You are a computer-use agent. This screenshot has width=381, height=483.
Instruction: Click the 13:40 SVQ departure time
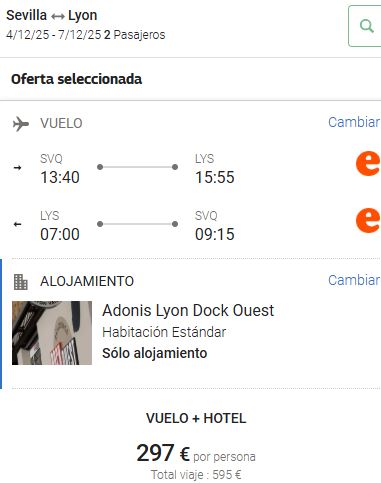click(60, 177)
